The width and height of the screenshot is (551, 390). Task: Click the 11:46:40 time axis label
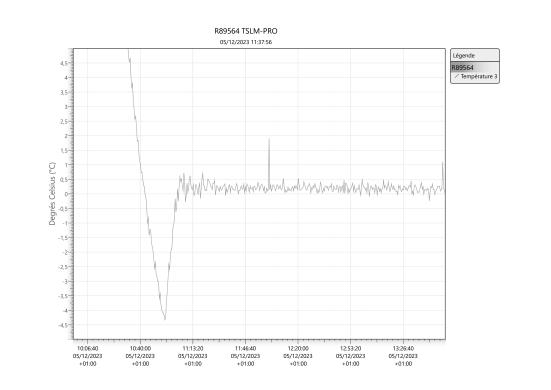(x=245, y=349)
